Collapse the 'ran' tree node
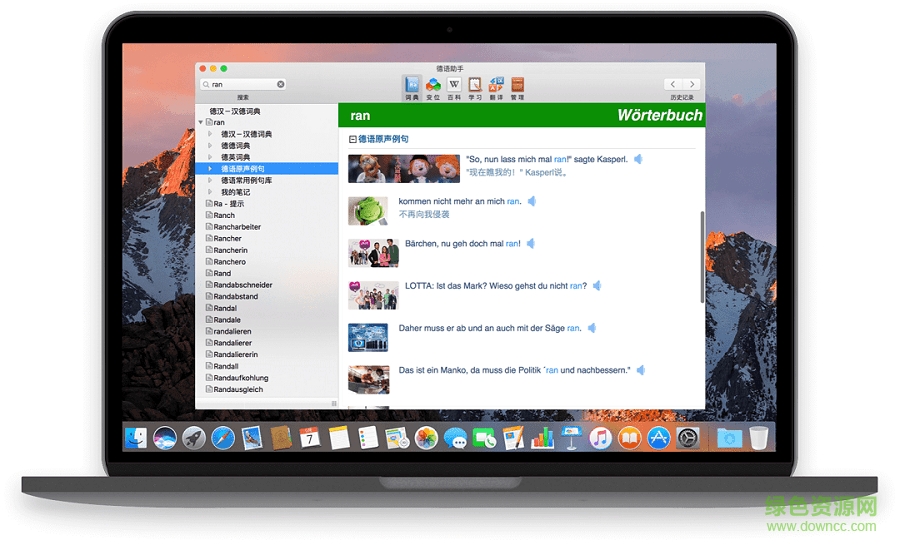The width and height of the screenshot is (900, 545). coord(201,122)
